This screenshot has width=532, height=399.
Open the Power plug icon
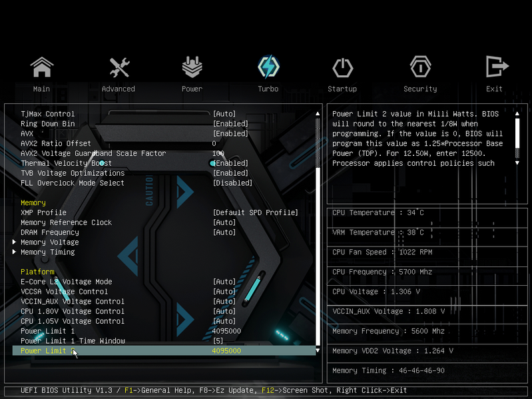(x=192, y=67)
